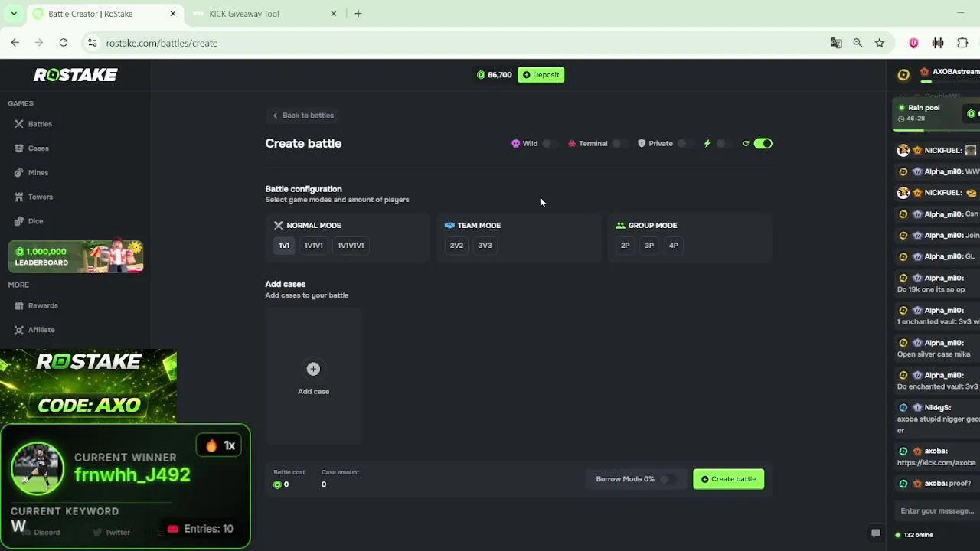Click the browser back arrow

click(x=15, y=43)
